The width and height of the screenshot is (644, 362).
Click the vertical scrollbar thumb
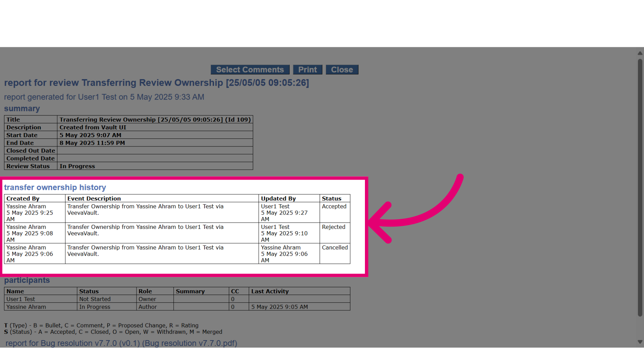pyautogui.click(x=640, y=188)
